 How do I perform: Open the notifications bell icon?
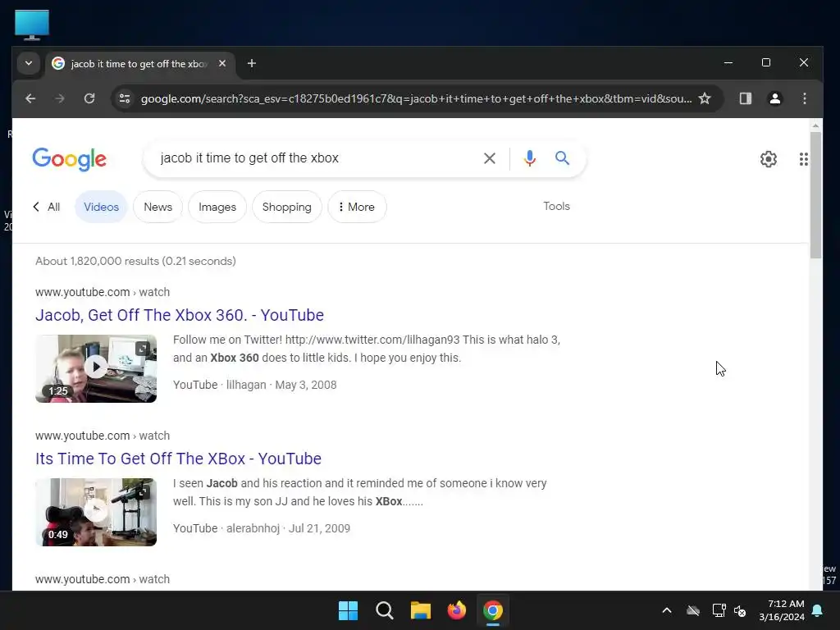(x=817, y=610)
